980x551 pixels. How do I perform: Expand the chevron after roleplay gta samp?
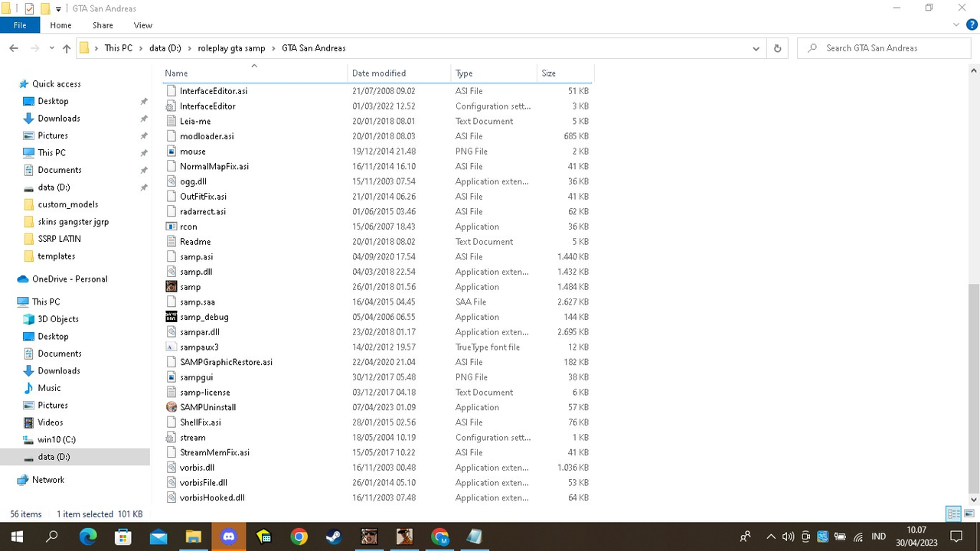[x=273, y=48]
